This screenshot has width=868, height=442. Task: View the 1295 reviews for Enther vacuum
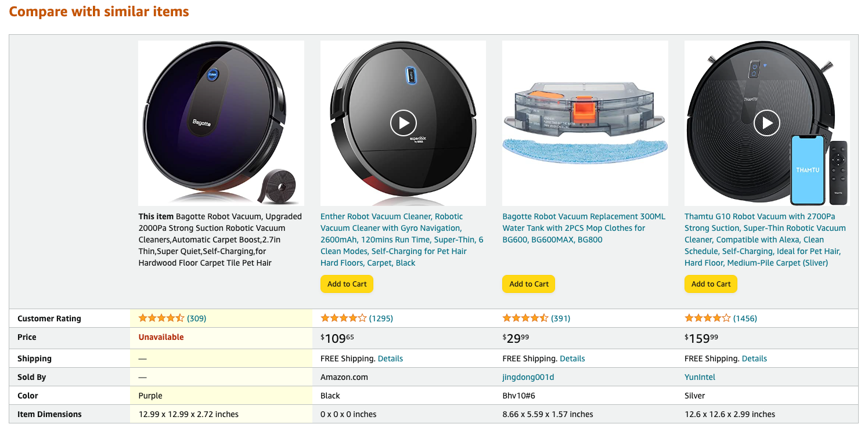[x=381, y=318]
